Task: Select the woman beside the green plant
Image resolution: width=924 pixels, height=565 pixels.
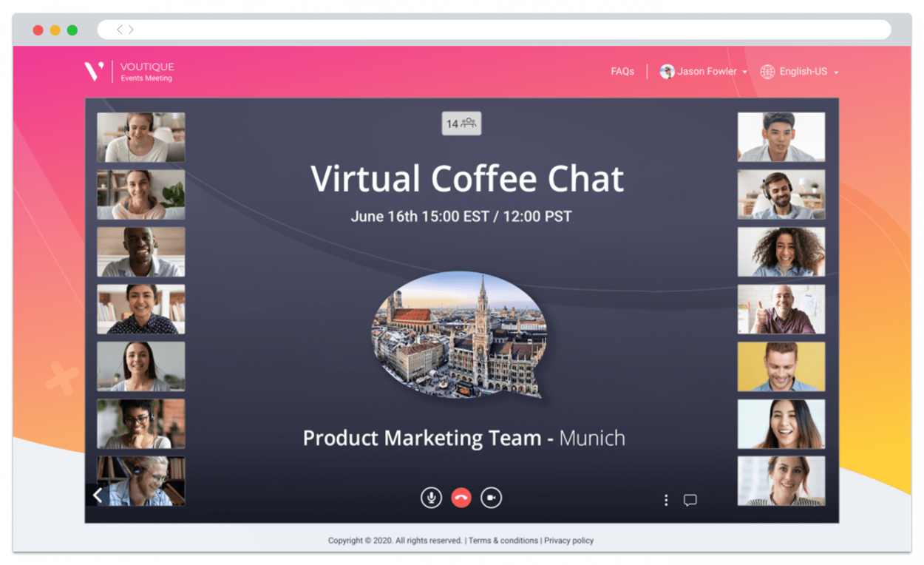Action: point(141,194)
